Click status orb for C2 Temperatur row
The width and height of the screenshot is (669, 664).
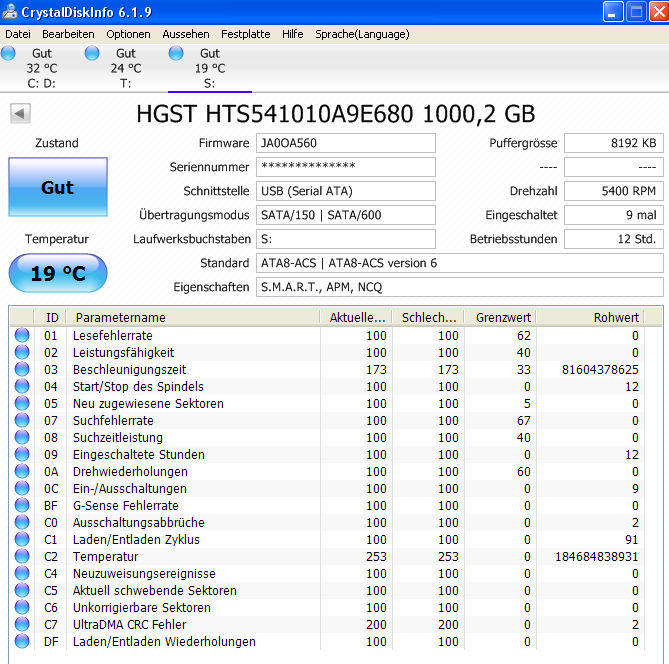(x=22, y=556)
